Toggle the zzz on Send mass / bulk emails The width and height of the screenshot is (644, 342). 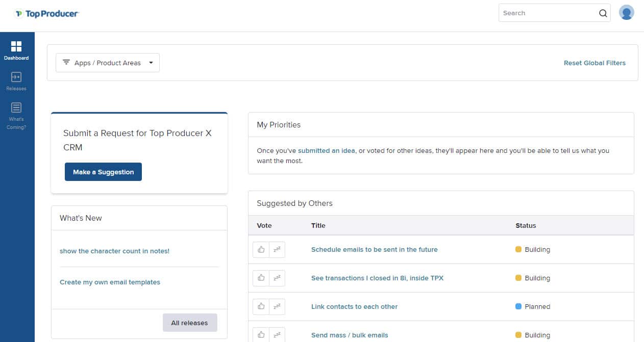277,334
